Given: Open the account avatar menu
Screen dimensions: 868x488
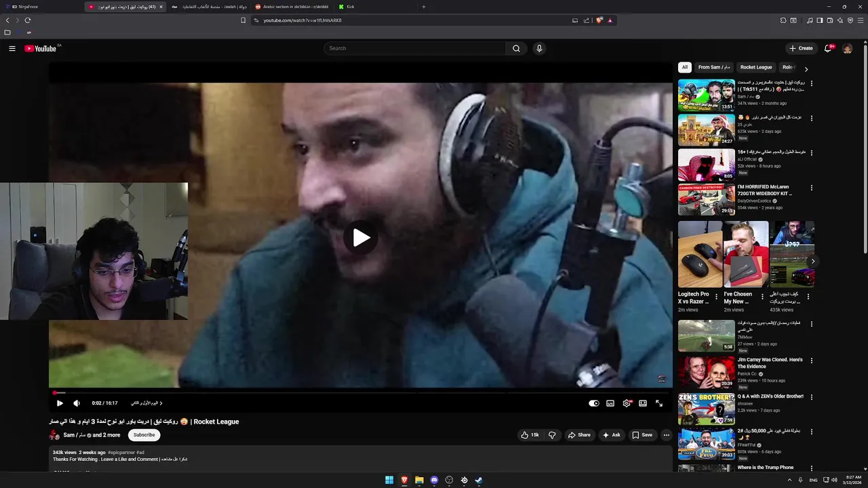Looking at the screenshot, I should coord(847,48).
